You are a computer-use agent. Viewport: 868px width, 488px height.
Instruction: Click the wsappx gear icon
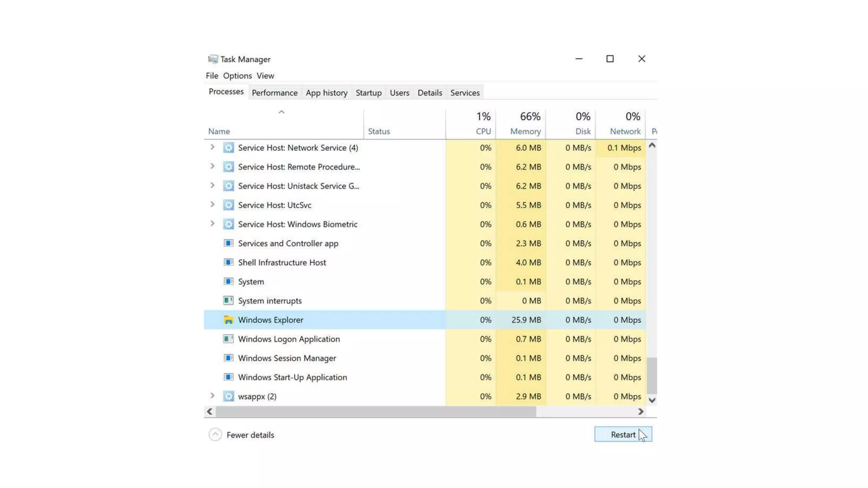[x=228, y=396]
